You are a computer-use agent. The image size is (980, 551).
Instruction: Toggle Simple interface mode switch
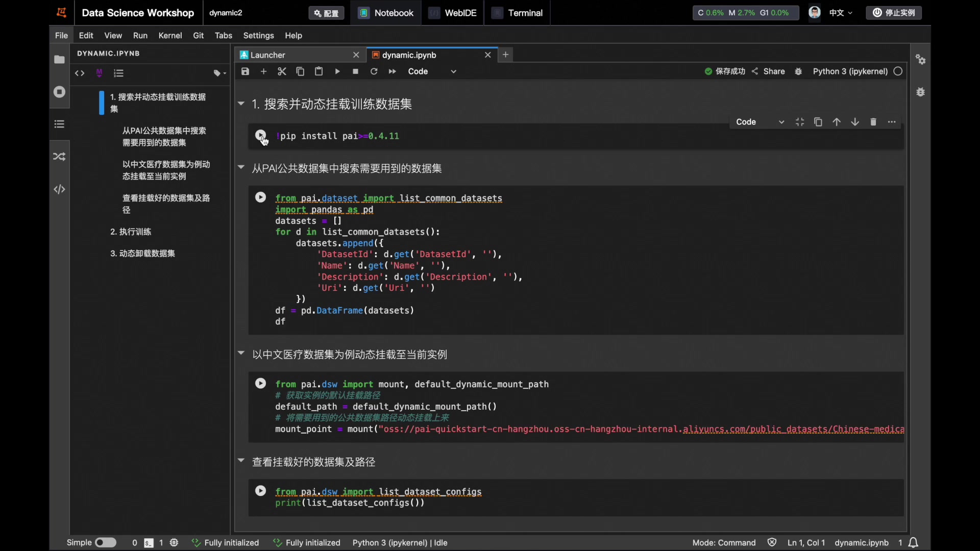(x=106, y=542)
